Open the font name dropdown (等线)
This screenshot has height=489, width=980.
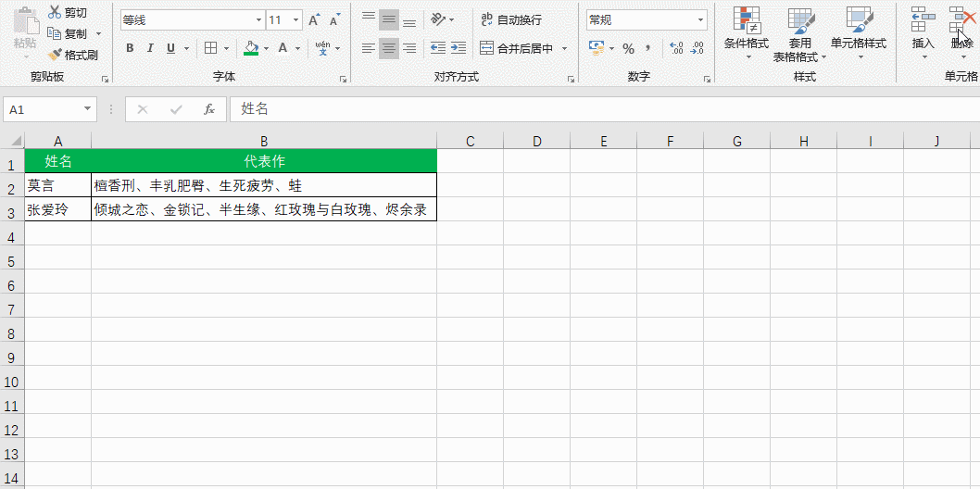coord(260,20)
